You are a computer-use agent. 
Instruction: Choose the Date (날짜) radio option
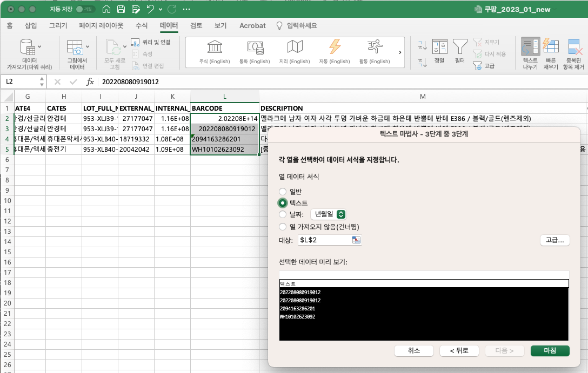(282, 215)
